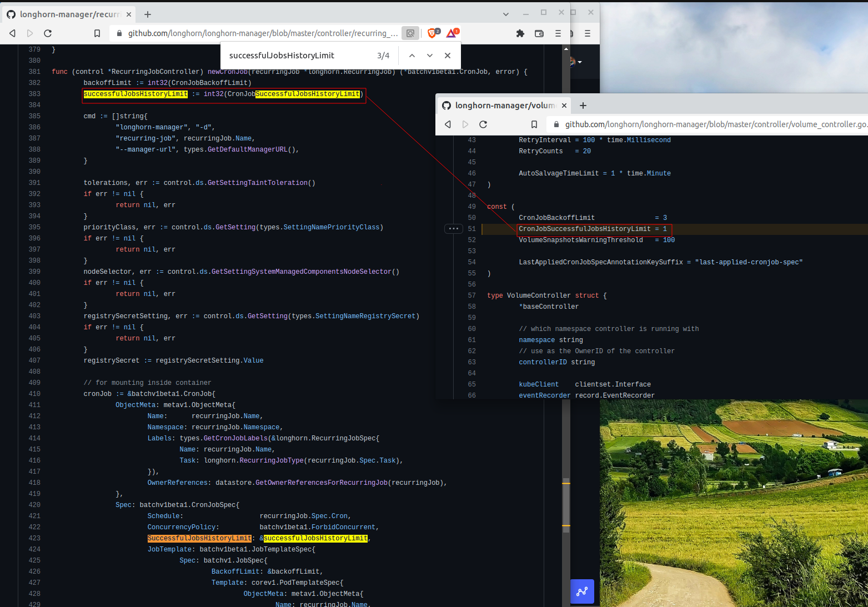Click controllerID string on line 63
This screenshot has width=868, height=607.
tap(557, 362)
